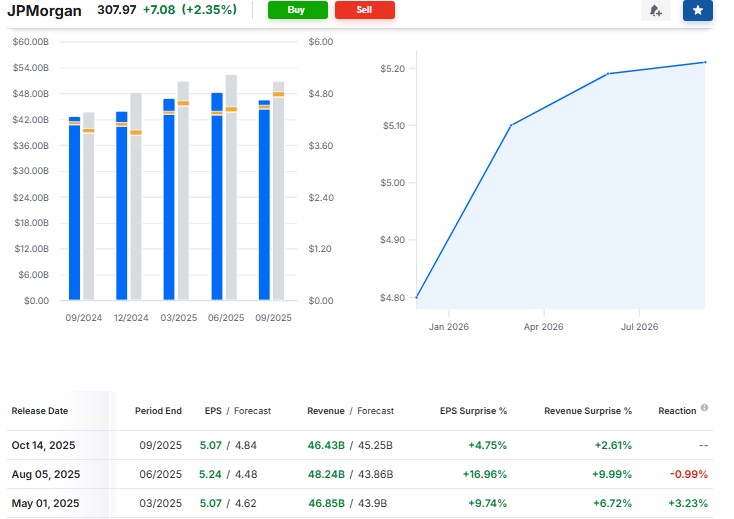Click reaction value +3.23%
Image resolution: width=734 pixels, height=519 pixels.
coord(688,503)
